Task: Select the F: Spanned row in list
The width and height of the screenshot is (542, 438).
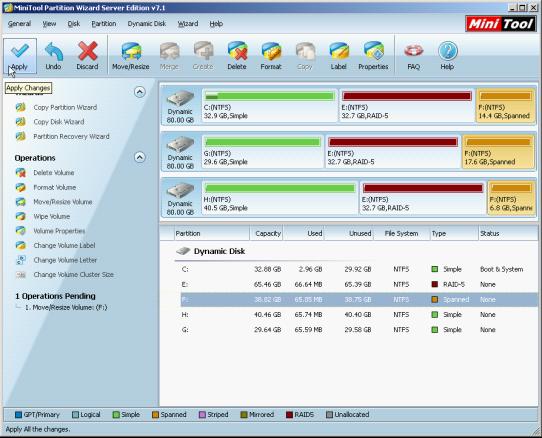Action: pyautogui.click(x=359, y=299)
